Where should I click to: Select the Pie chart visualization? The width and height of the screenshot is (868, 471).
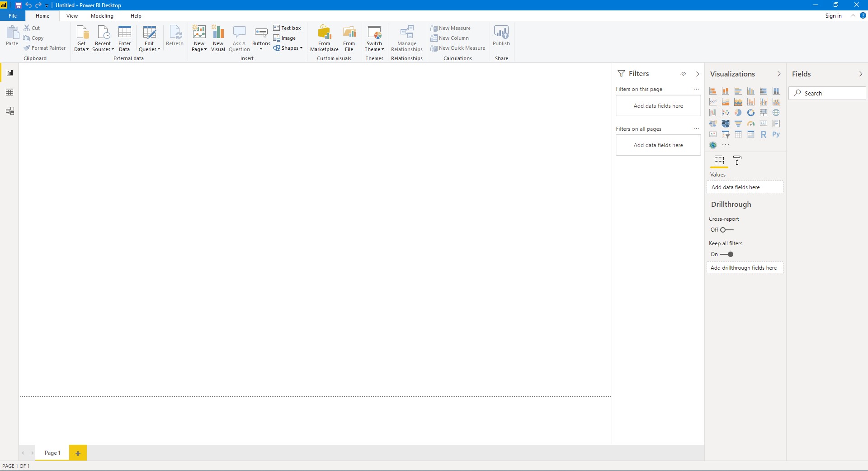(738, 113)
